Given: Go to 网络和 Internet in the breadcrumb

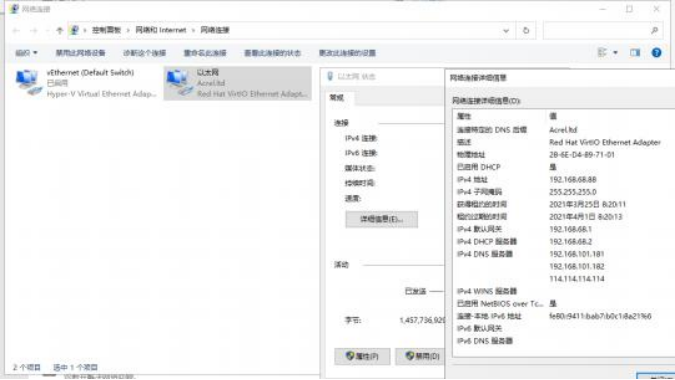Looking at the screenshot, I should (x=161, y=30).
